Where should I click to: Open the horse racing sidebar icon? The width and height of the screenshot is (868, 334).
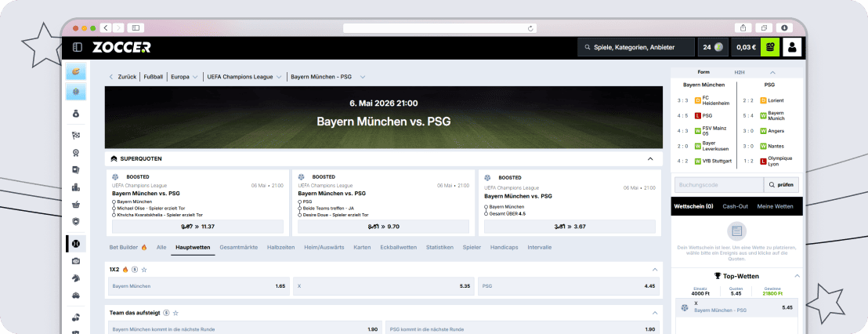pos(76,278)
